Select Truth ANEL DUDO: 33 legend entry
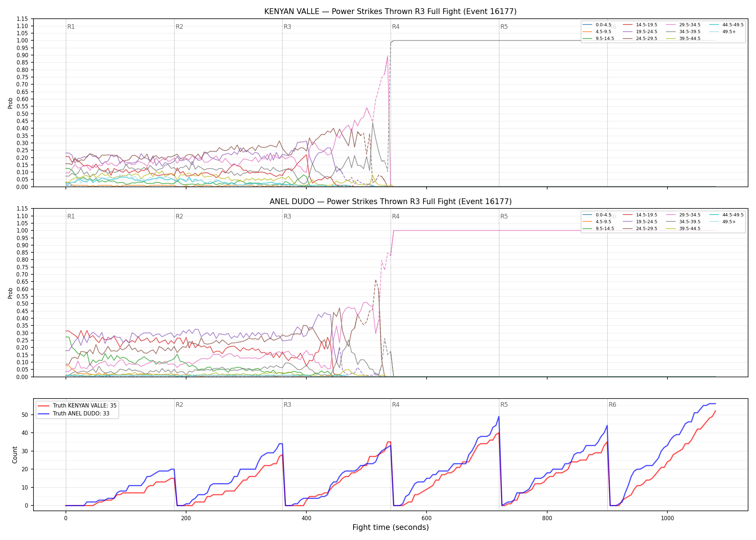Screen dimensions: 756x540 pos(73,413)
